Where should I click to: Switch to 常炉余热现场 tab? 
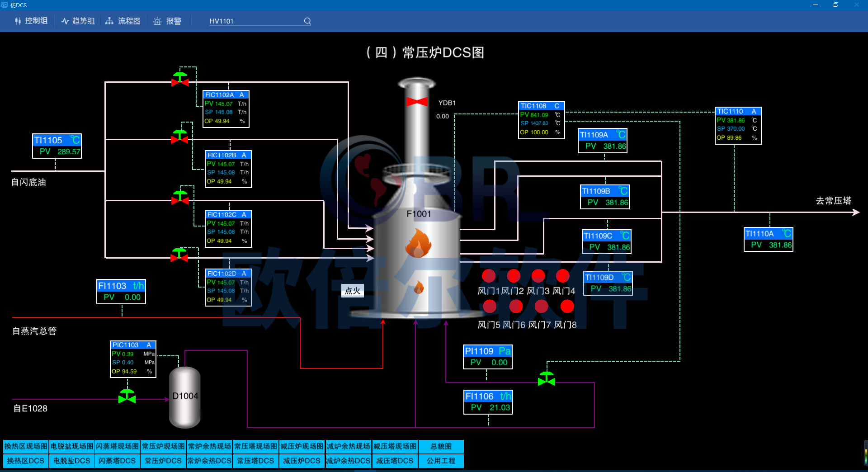pos(209,446)
